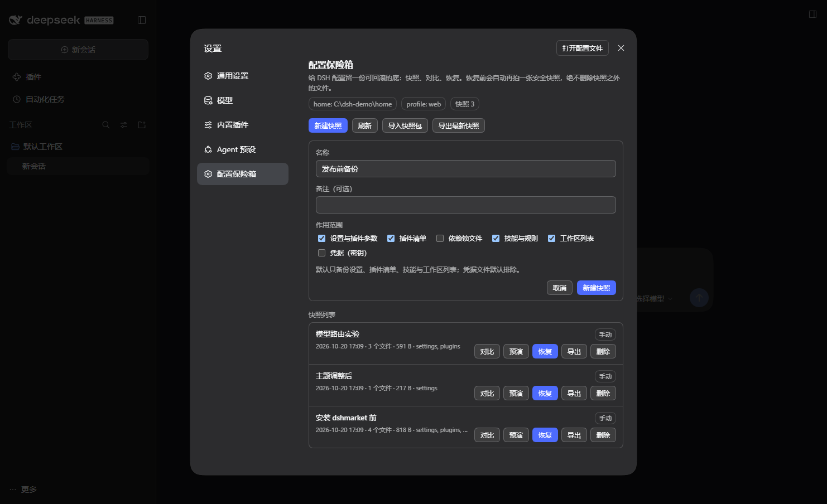827x504 pixels.
Task: Click the gear icon beside 配置保险箱
Action: coord(208,174)
